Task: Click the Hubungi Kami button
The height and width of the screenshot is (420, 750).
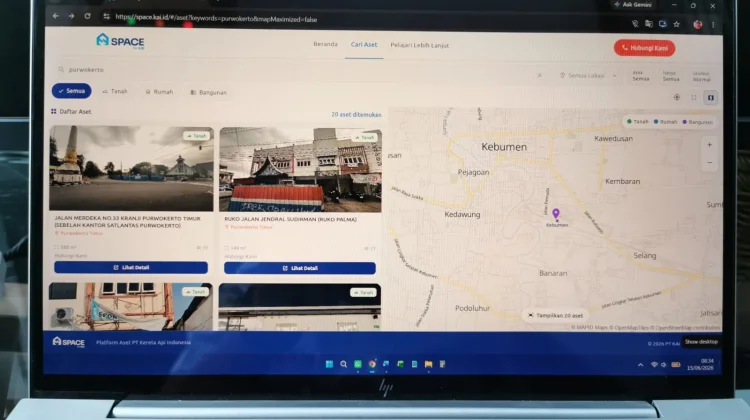Action: (x=644, y=48)
